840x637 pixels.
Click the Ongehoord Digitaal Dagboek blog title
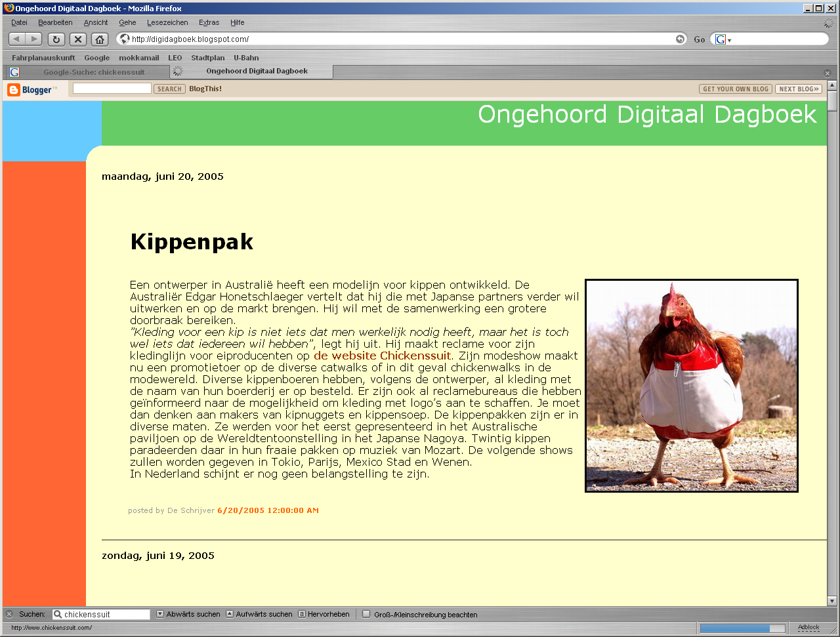pyautogui.click(x=647, y=114)
